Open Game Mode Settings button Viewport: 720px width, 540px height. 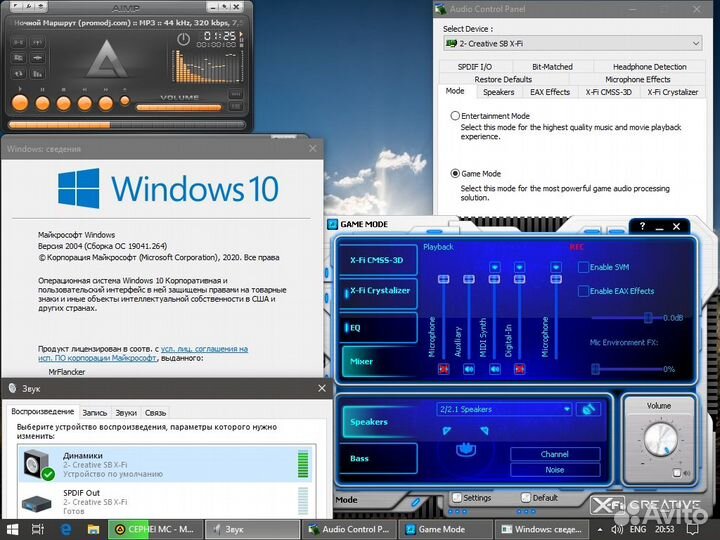pos(472,498)
